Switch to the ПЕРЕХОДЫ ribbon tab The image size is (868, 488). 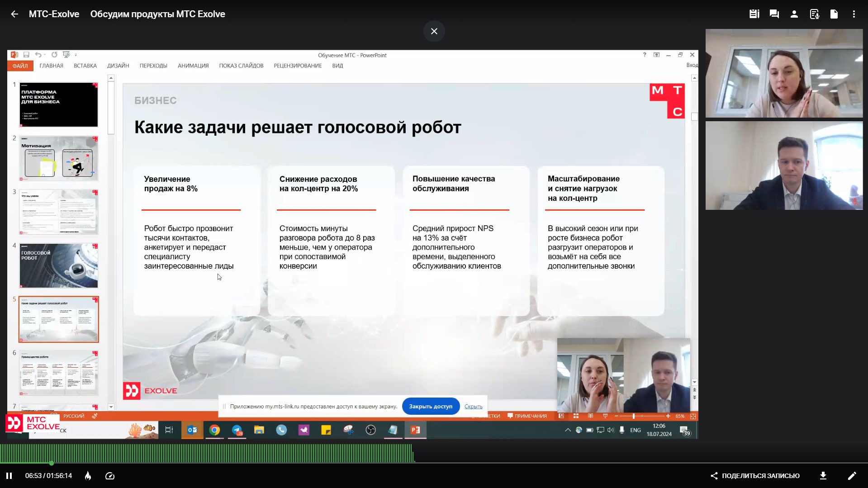[153, 66]
